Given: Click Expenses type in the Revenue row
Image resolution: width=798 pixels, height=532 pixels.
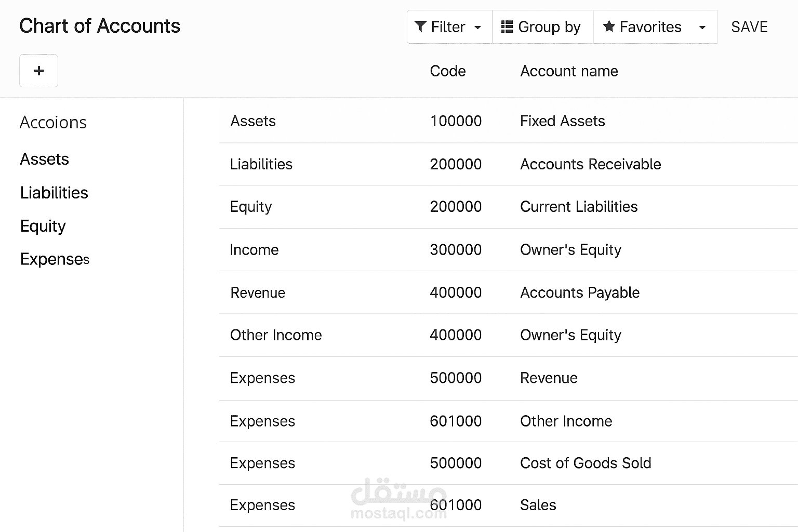Looking at the screenshot, I should (x=262, y=378).
